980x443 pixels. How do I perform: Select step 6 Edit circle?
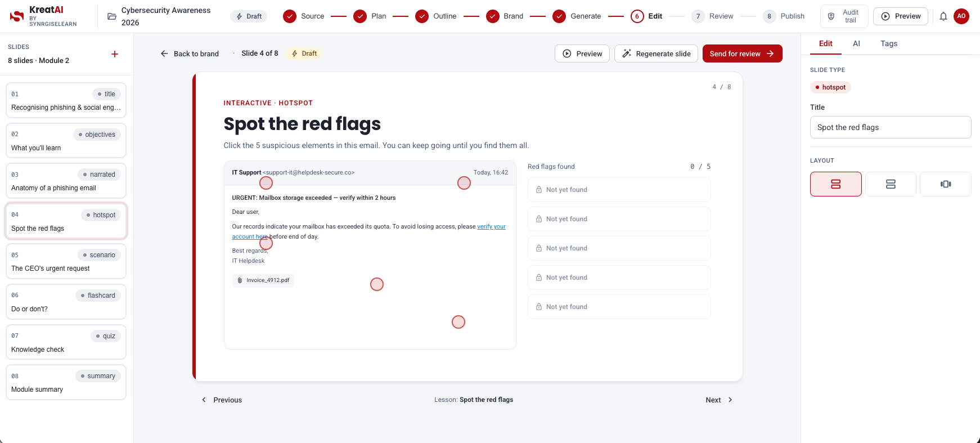(637, 16)
